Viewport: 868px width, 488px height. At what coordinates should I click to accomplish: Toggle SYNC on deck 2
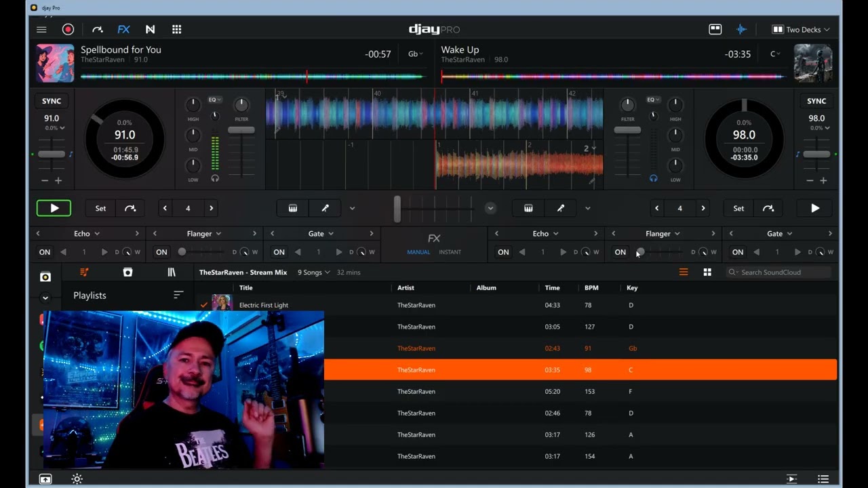(x=816, y=101)
